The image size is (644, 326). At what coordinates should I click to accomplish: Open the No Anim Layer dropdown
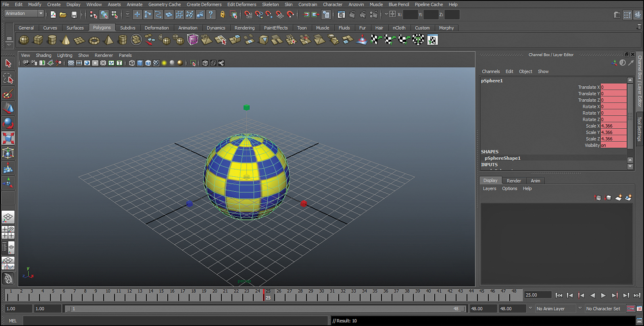(x=531, y=308)
